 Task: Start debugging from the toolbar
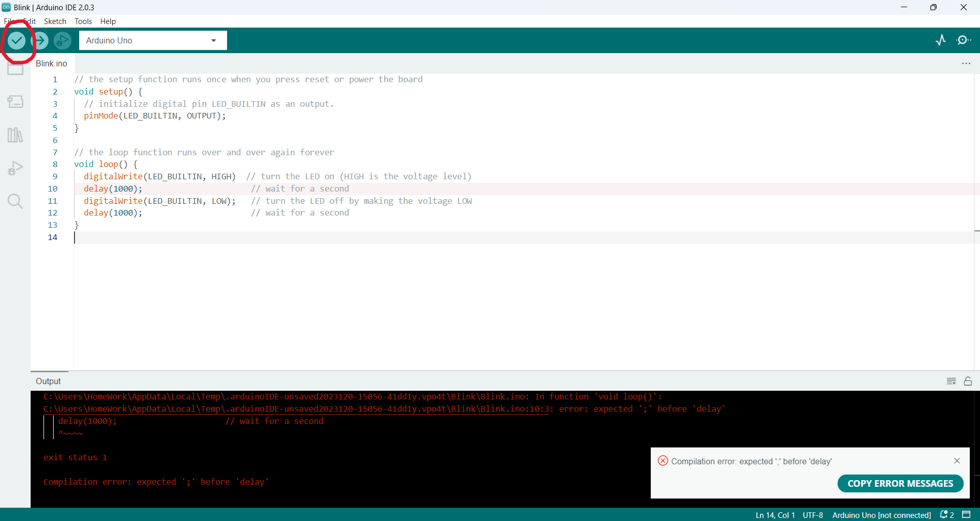click(62, 40)
